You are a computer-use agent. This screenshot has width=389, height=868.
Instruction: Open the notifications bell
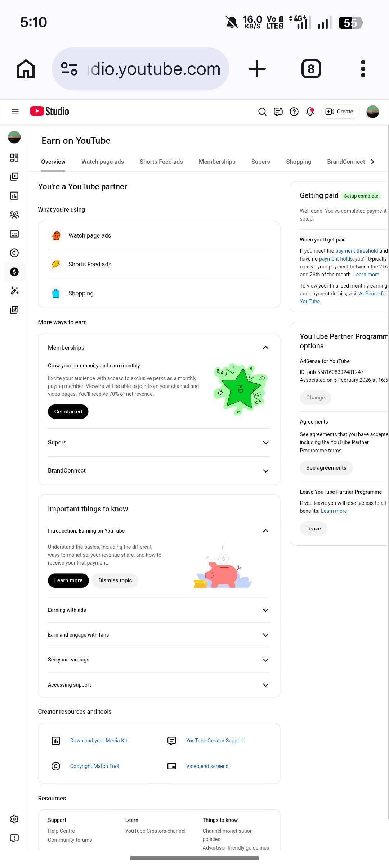click(310, 112)
